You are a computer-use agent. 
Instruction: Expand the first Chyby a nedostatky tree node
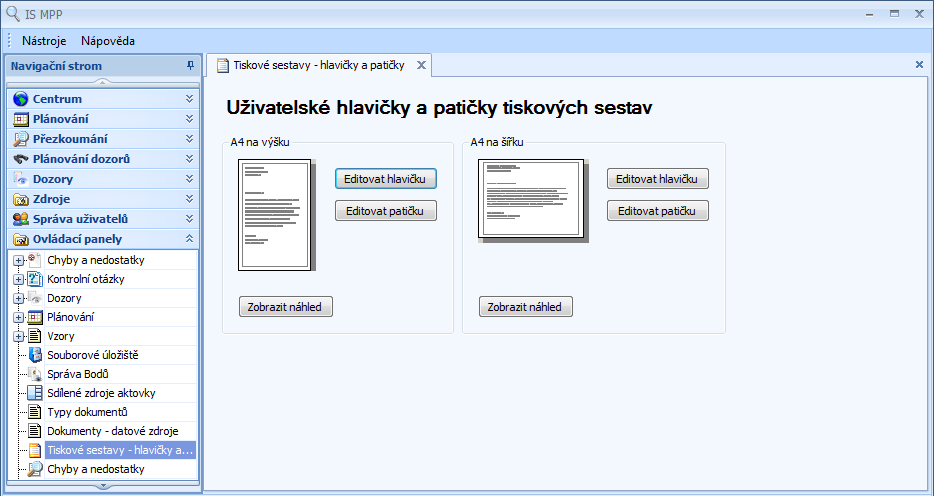coord(18,260)
